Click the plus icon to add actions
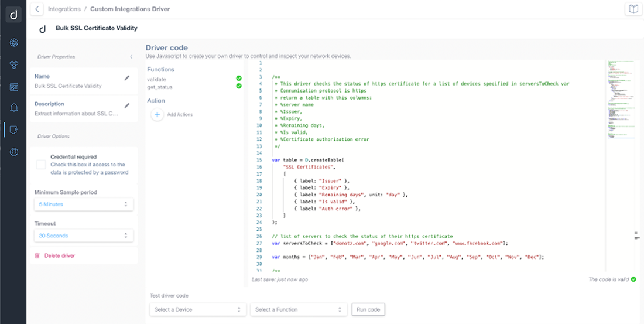The width and height of the screenshot is (644, 324). (157, 114)
